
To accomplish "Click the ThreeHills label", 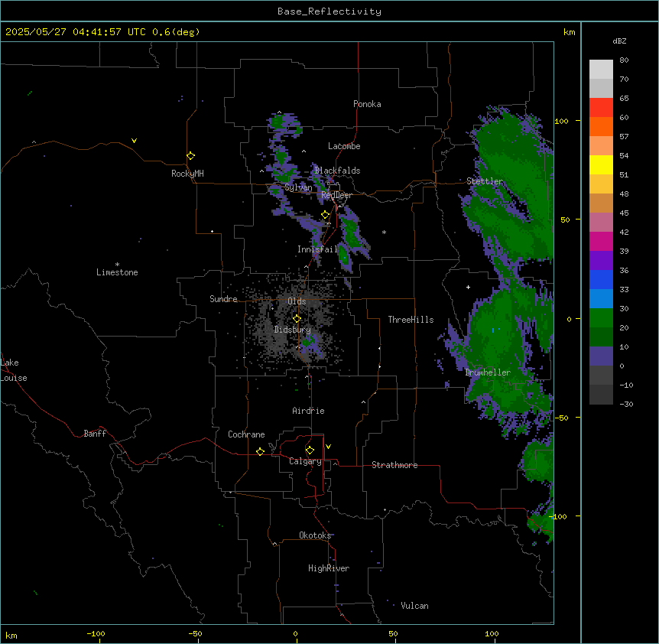I will 411,320.
